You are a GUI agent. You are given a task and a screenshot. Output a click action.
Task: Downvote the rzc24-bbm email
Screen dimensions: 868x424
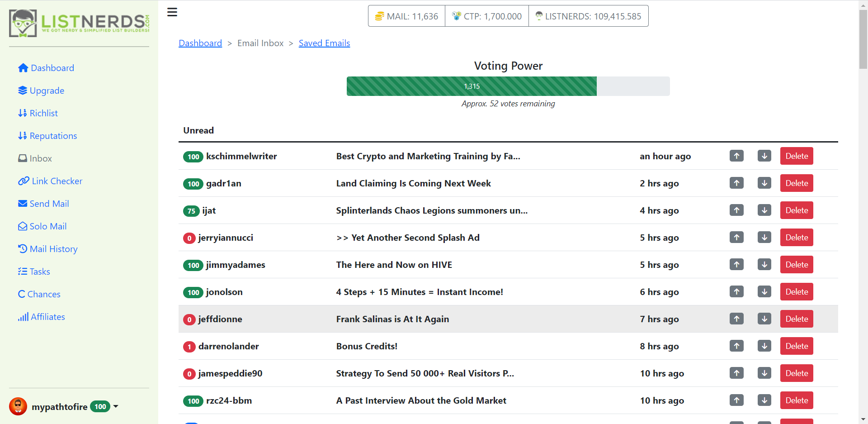tap(764, 400)
